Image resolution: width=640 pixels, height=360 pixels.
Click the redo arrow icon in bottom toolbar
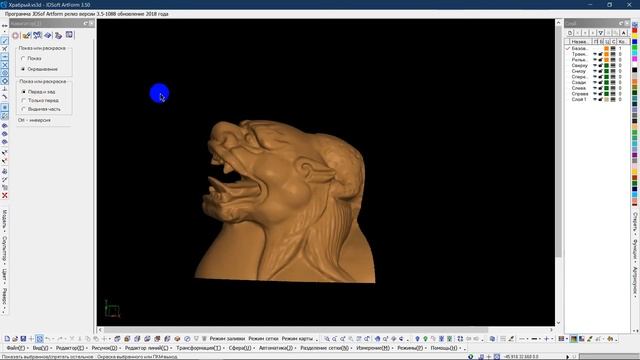[60, 339]
